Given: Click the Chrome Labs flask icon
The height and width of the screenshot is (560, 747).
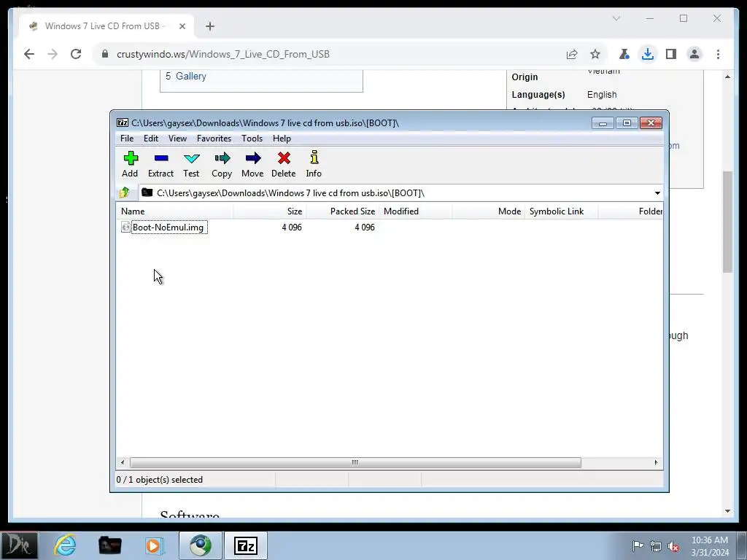Looking at the screenshot, I should pos(624,54).
